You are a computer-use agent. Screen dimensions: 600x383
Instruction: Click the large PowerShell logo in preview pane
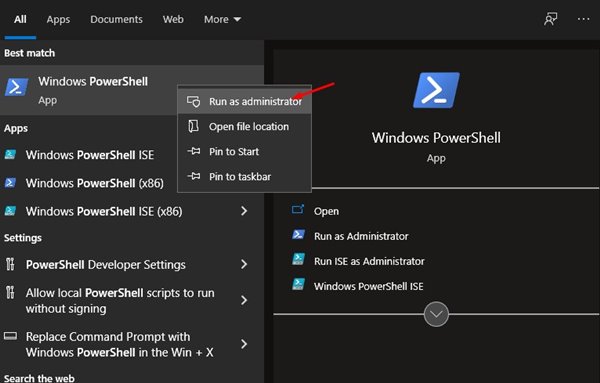[436, 90]
